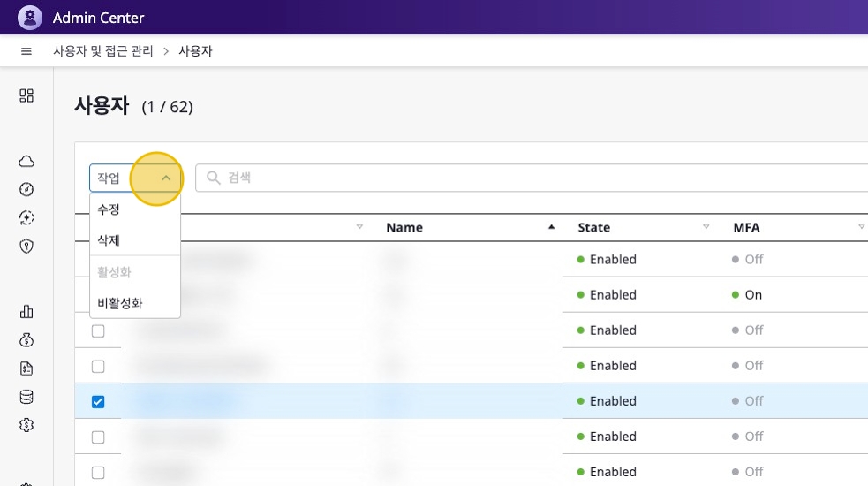Viewport: 868px width, 486px height.
Task: Toggle the Name column sort arrow
Action: [x=552, y=227]
